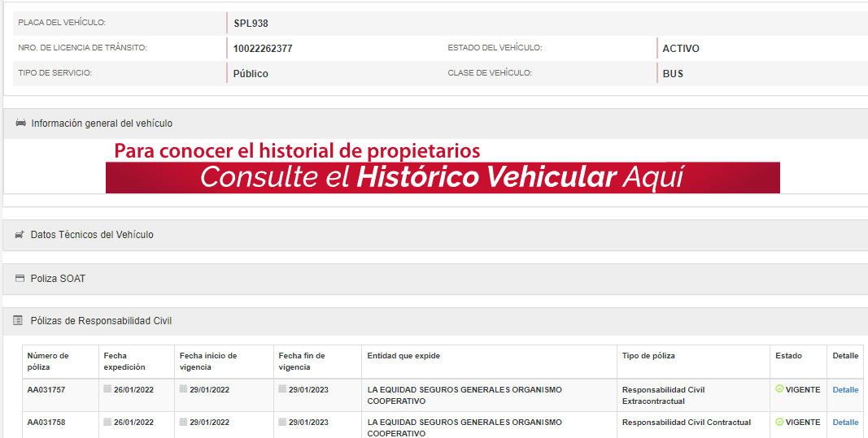Screen dimensions: 868x438
Task: Click the Número de póliza column header
Action: [x=48, y=361]
